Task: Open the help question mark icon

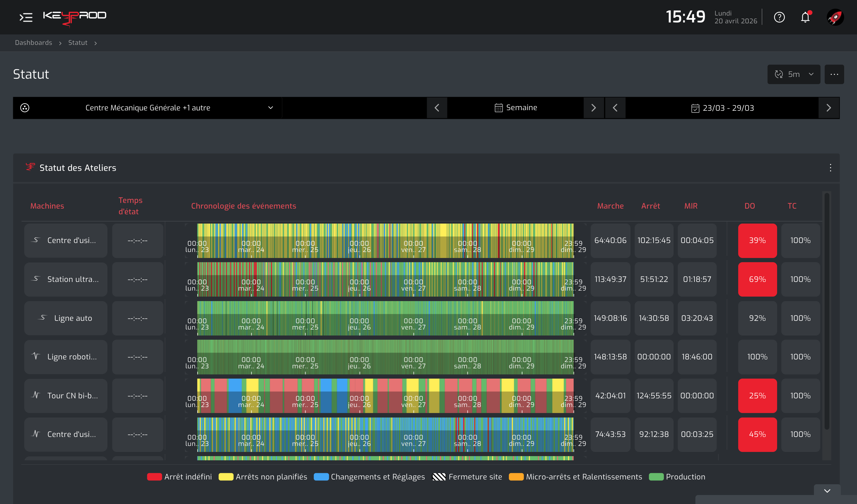Action: pos(779,17)
